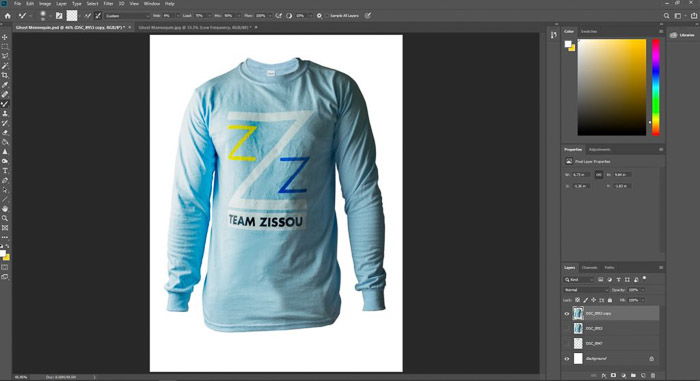
Task: Add a layer style with fx icon
Action: point(604,376)
